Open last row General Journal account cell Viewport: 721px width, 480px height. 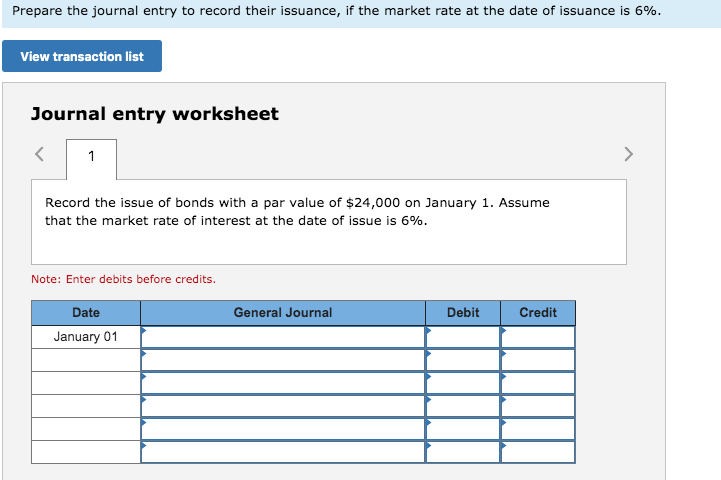click(x=283, y=452)
